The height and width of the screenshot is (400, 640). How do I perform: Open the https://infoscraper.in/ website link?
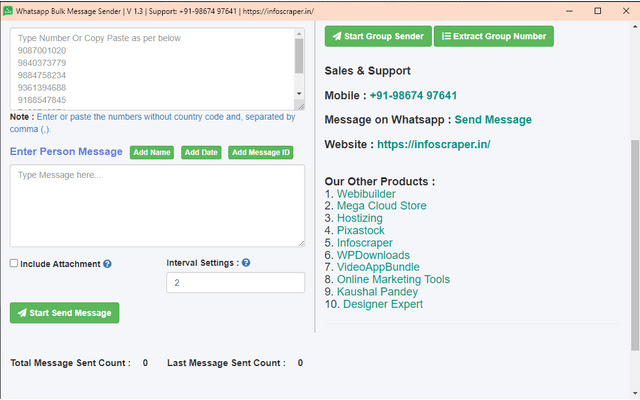[x=434, y=144]
